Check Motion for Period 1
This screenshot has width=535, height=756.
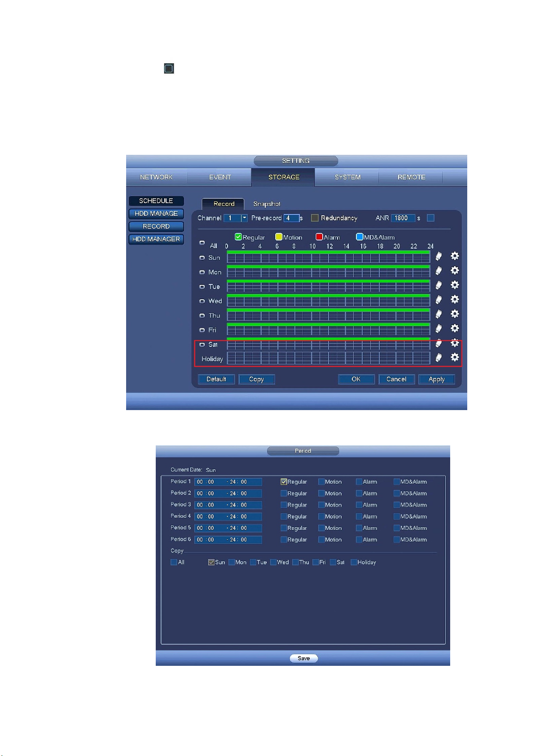point(321,482)
